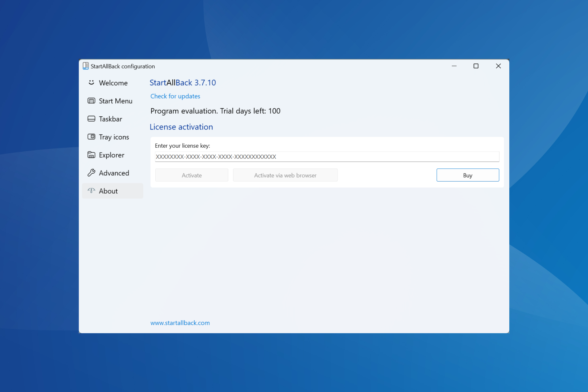588x392 pixels.
Task: Select the Advanced settings icon
Action: coord(91,173)
